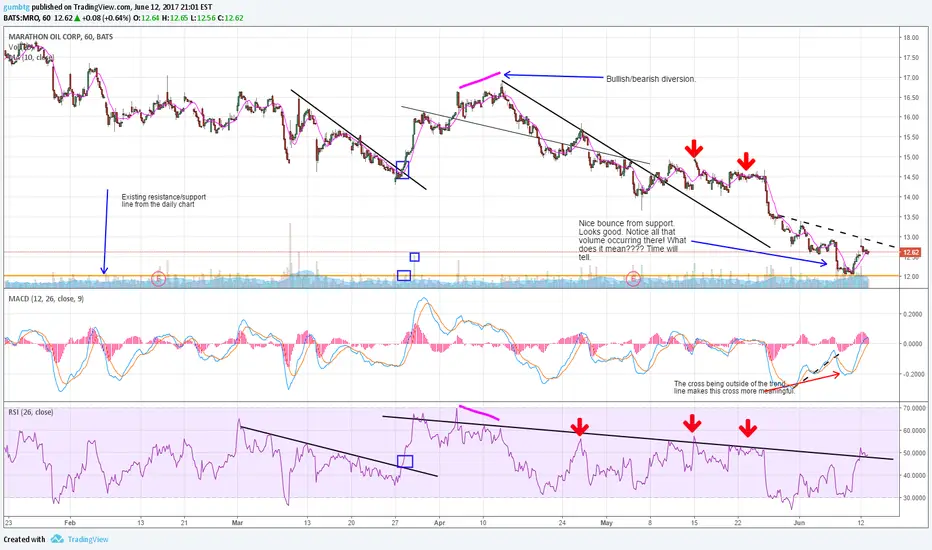Select the 'Bullish/bearish diversion.' annotation text
This screenshot has height=550, width=932.
tap(651, 78)
